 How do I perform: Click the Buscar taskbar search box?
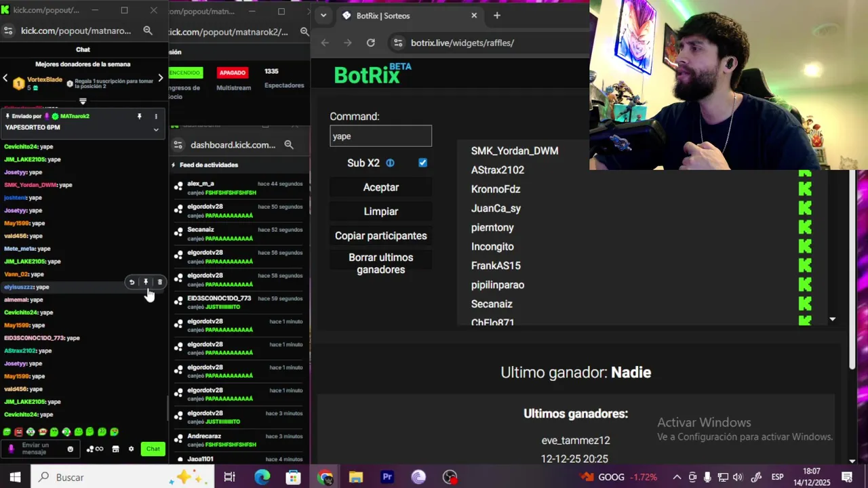pos(122,477)
